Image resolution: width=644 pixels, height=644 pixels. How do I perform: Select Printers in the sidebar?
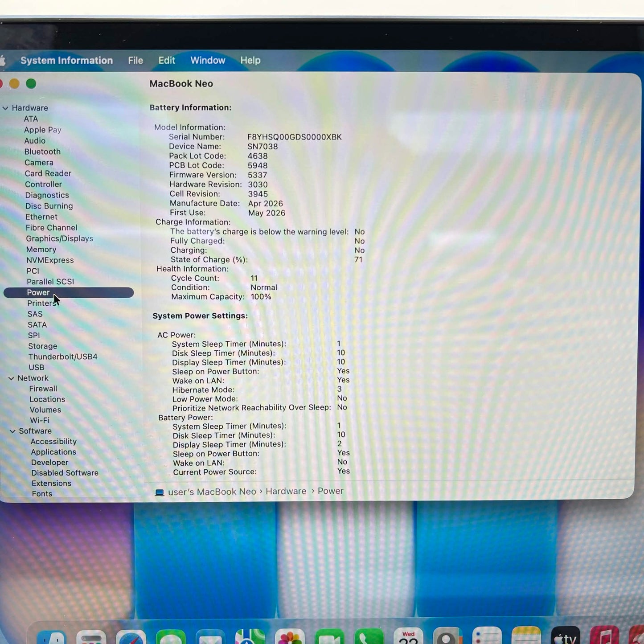click(42, 304)
